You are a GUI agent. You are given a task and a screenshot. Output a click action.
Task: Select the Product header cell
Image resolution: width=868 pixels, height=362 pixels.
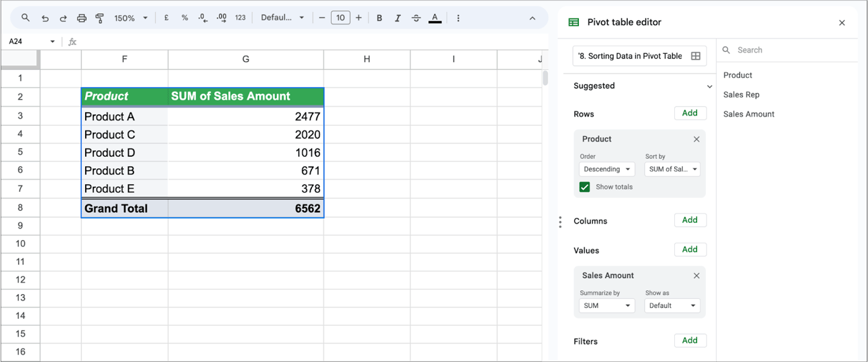[125, 97]
